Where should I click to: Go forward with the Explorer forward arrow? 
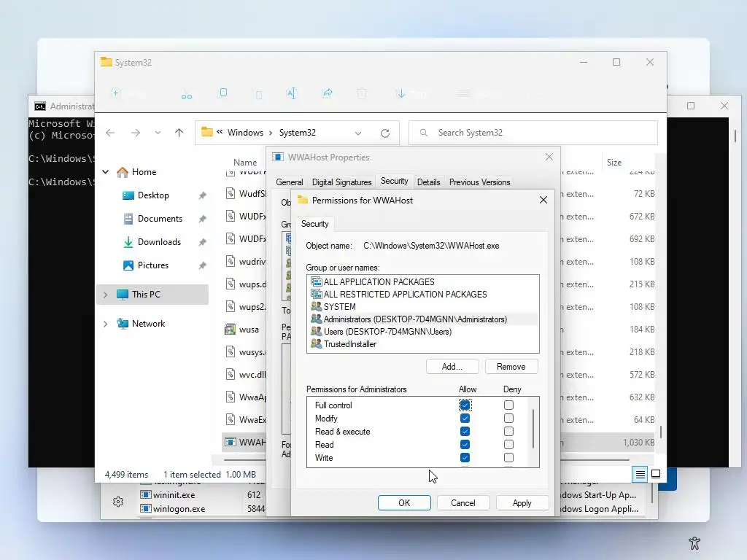pyautogui.click(x=136, y=133)
